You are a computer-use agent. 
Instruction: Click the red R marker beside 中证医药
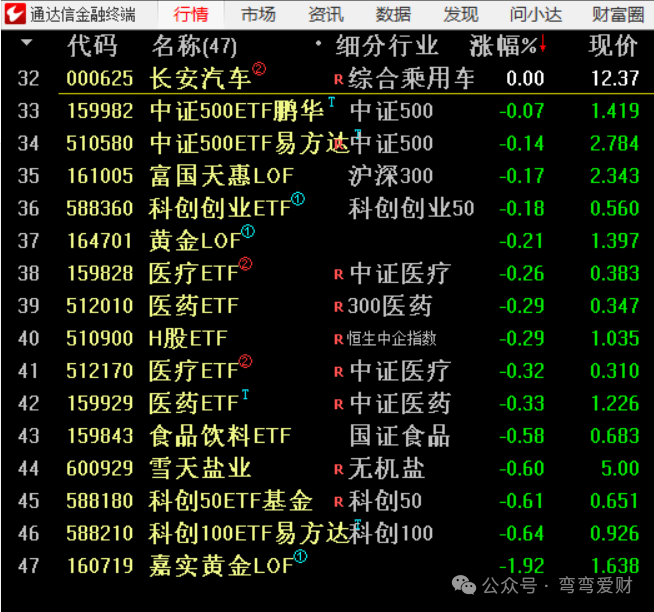coord(339,405)
